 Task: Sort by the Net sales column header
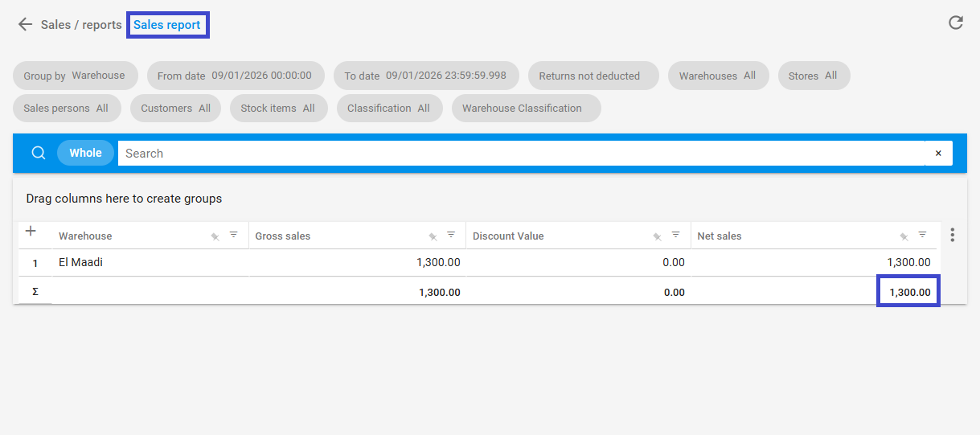(720, 236)
